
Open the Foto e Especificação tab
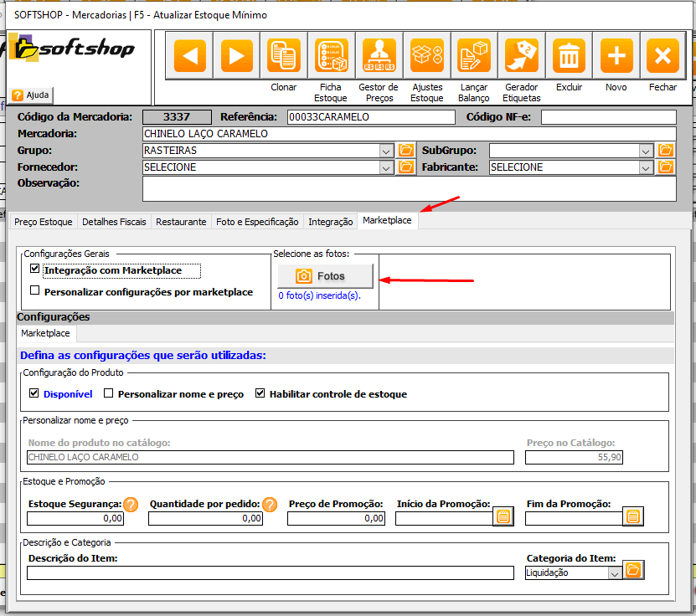(257, 222)
